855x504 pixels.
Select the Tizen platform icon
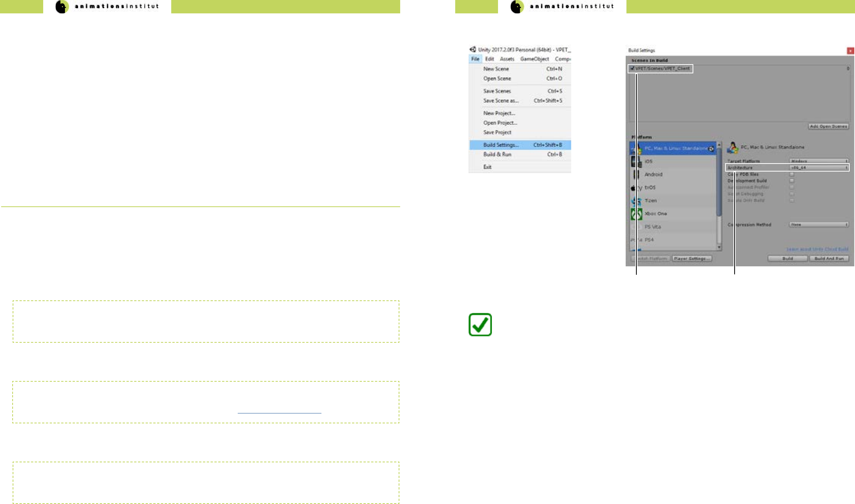636,201
